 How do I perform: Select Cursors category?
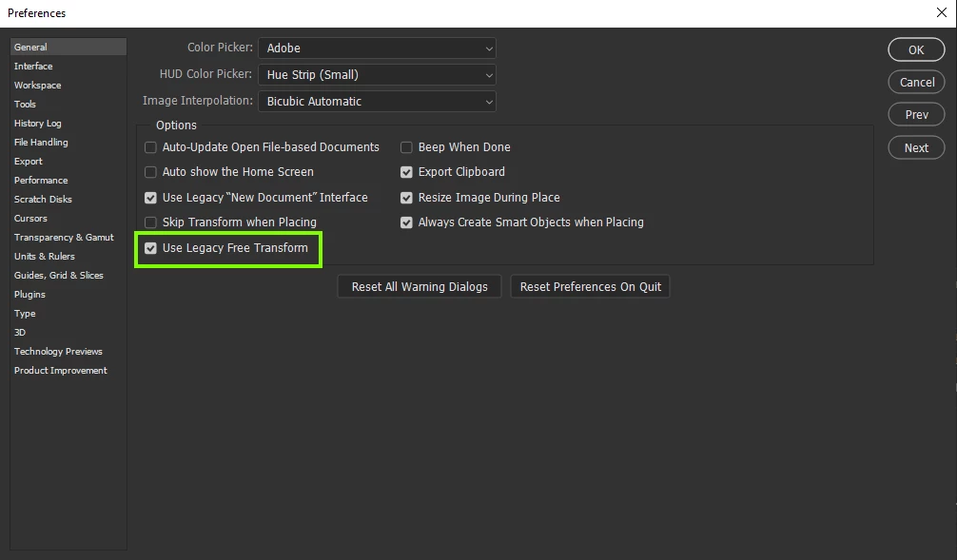pyautogui.click(x=30, y=219)
